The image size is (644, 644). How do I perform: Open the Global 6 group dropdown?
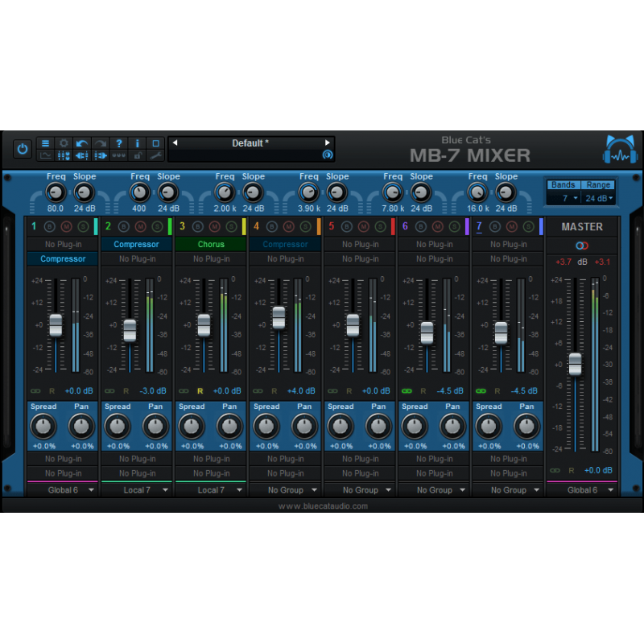[x=62, y=490]
